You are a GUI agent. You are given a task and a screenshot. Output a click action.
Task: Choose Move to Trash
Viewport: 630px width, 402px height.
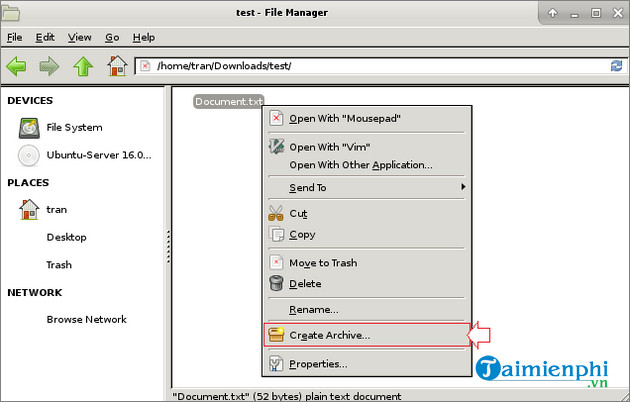tap(367, 263)
